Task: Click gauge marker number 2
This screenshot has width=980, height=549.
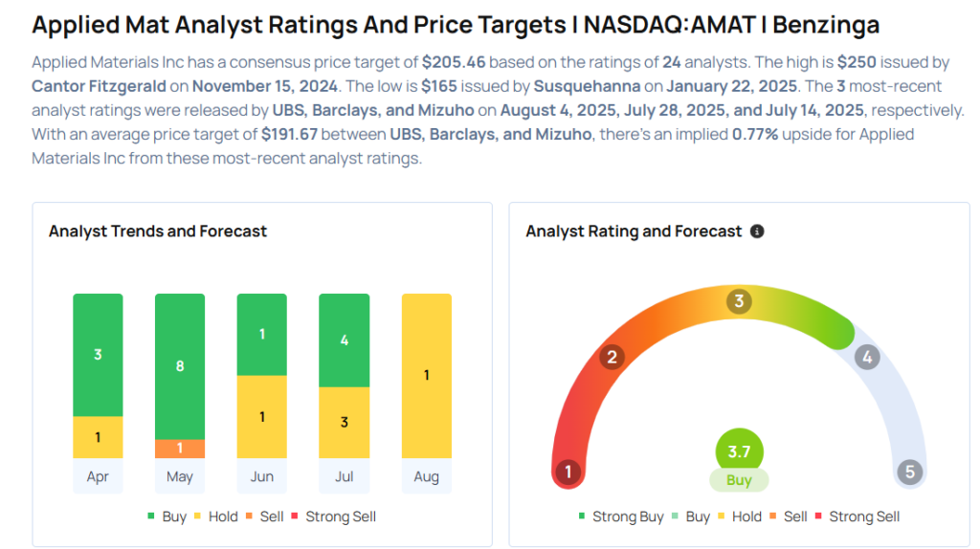Action: click(612, 358)
